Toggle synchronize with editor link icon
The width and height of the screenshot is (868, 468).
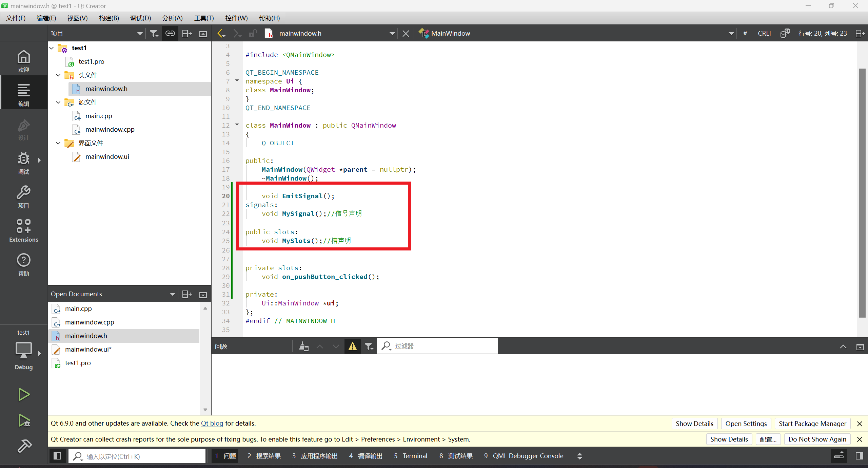coord(170,33)
